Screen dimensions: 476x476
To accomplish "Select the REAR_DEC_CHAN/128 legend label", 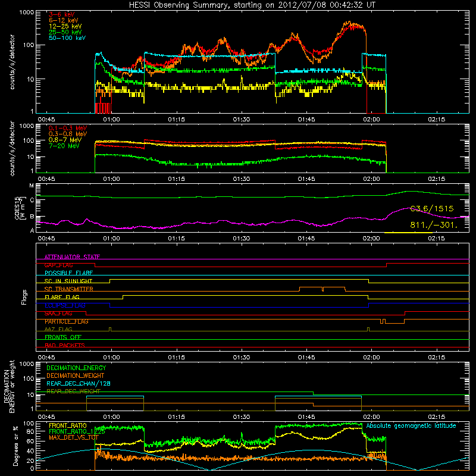I will pyautogui.click(x=79, y=383).
